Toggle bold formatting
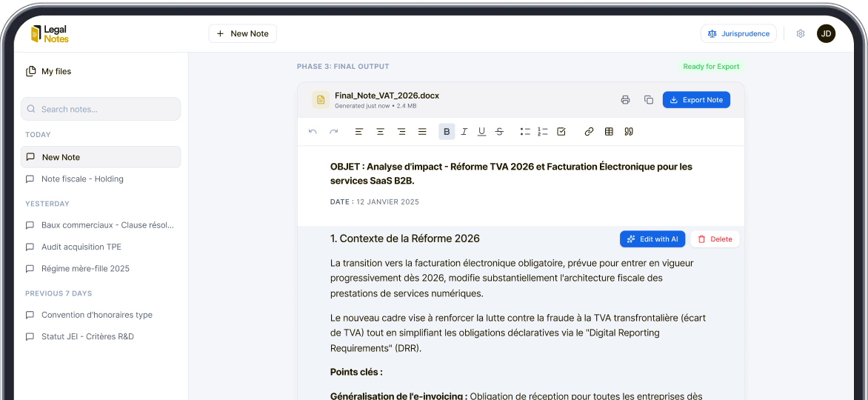 pyautogui.click(x=447, y=132)
